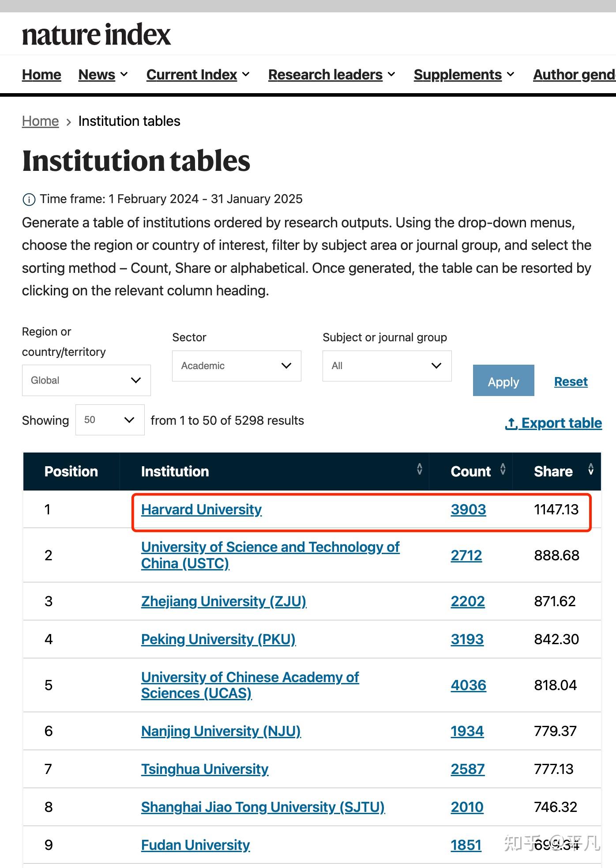Viewport: 616px width, 868px height.
Task: Open the Research leaders menu
Action: pos(332,75)
